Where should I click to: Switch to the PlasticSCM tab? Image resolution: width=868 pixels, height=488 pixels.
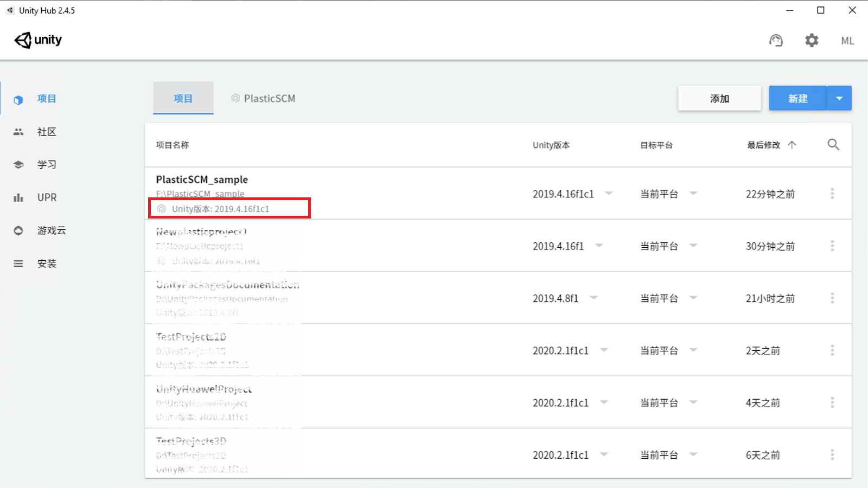tap(263, 98)
